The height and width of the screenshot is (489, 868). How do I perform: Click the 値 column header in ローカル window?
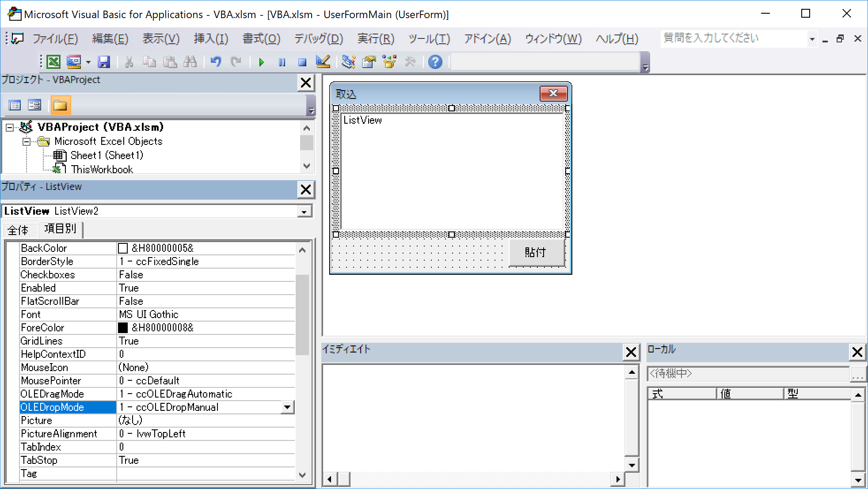click(x=750, y=394)
